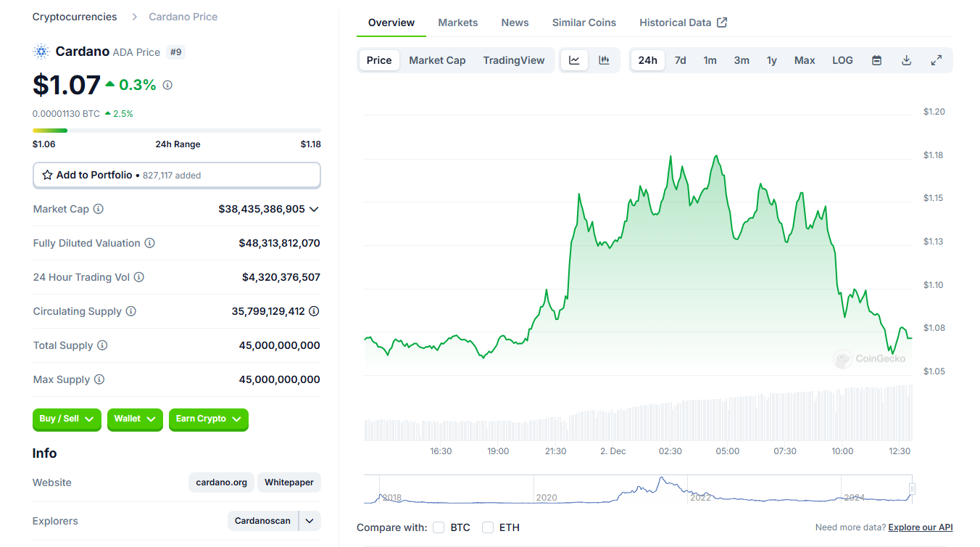Screen dimensions: 980x547
Task: Click the 2022 area in chart navigator
Action: click(700, 498)
